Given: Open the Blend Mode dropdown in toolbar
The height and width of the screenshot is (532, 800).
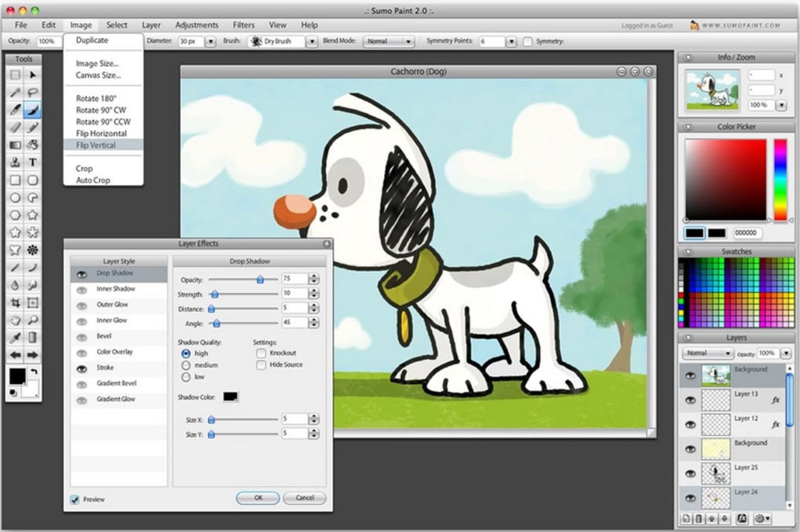Looking at the screenshot, I should click(x=389, y=42).
